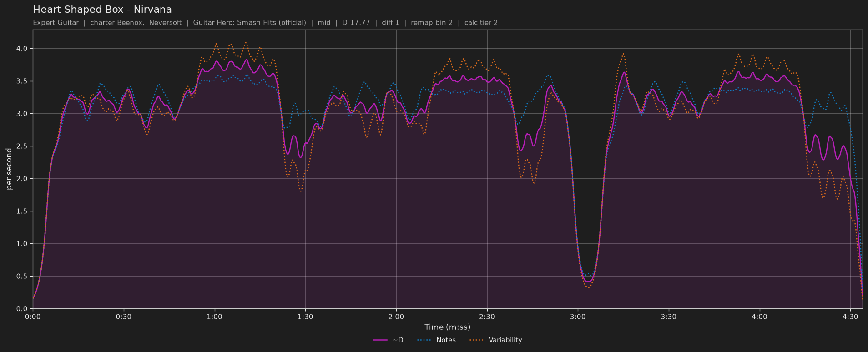Click 'charter Beenox, Neversoft' in the subtitle
868x352 pixels.
click(136, 22)
